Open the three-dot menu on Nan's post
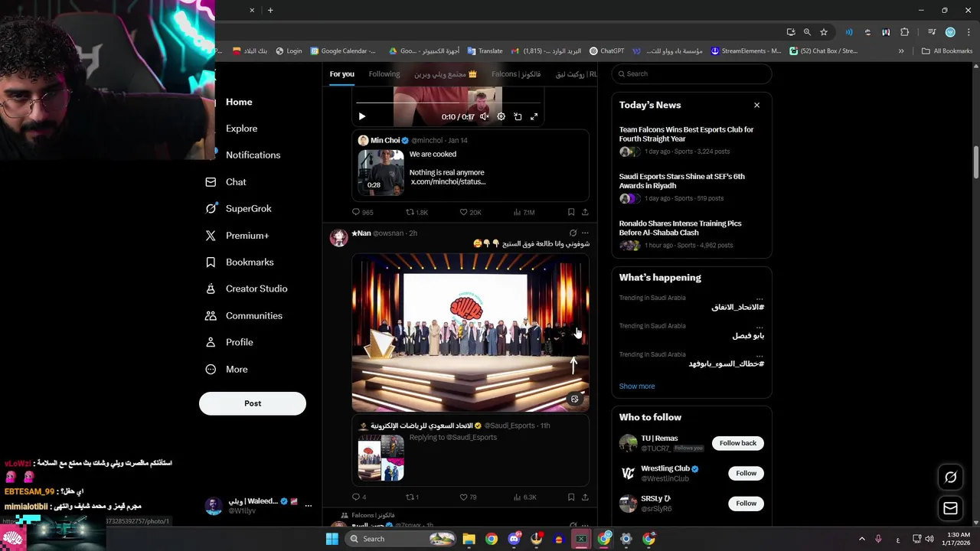This screenshot has width=980, height=551. coord(585,233)
